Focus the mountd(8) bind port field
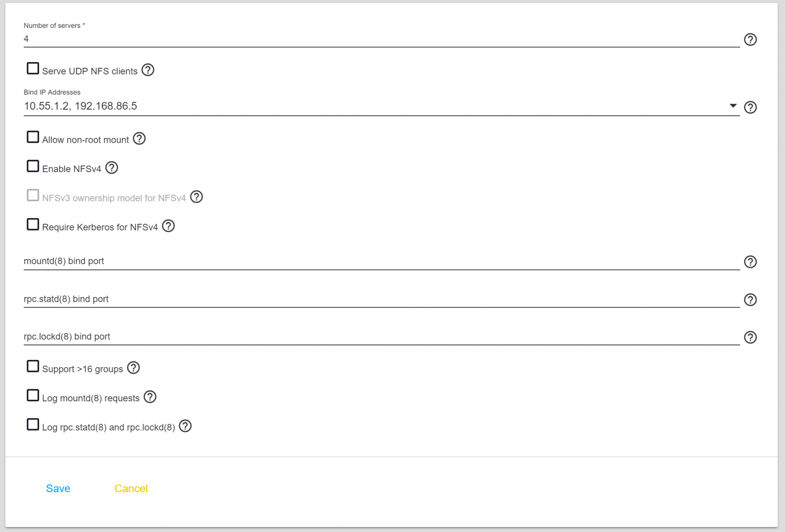 click(x=381, y=261)
